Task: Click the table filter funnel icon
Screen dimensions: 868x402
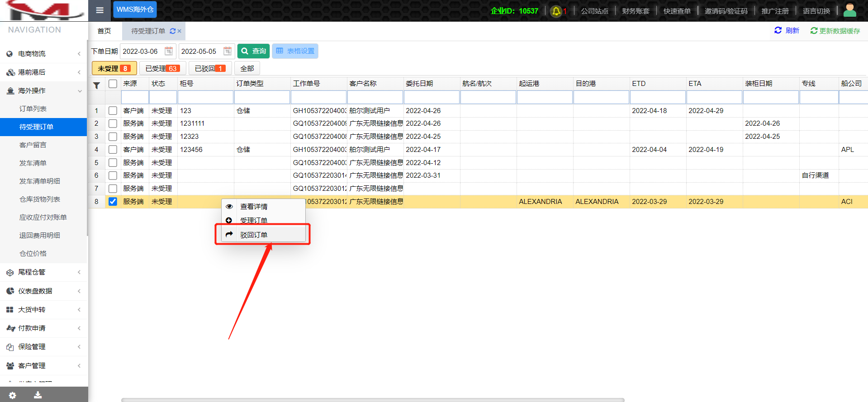Action: [96, 85]
